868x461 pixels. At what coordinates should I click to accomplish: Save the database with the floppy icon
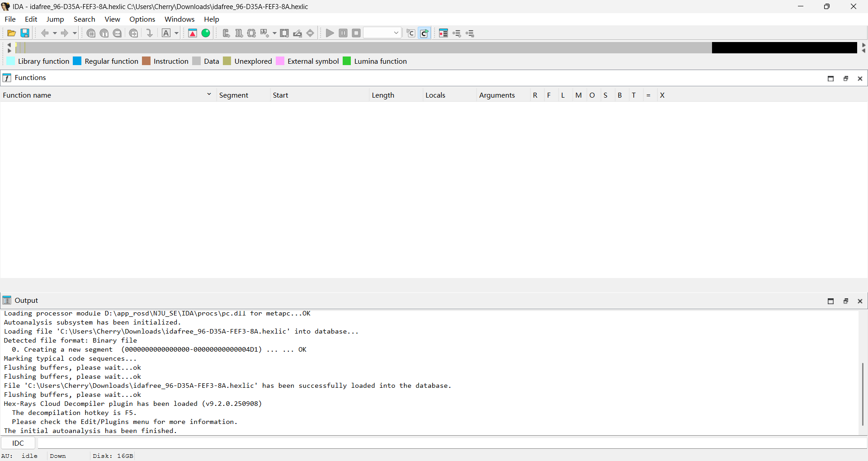tap(25, 33)
